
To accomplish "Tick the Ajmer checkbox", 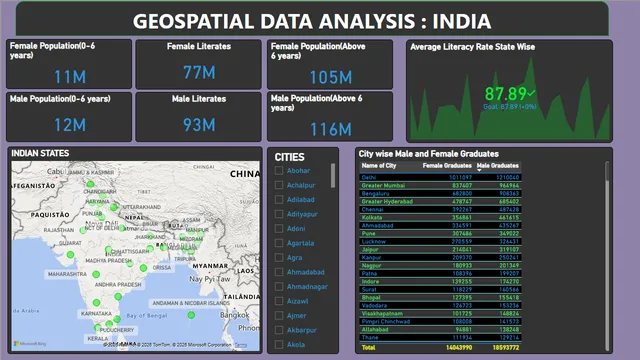I will point(279,316).
